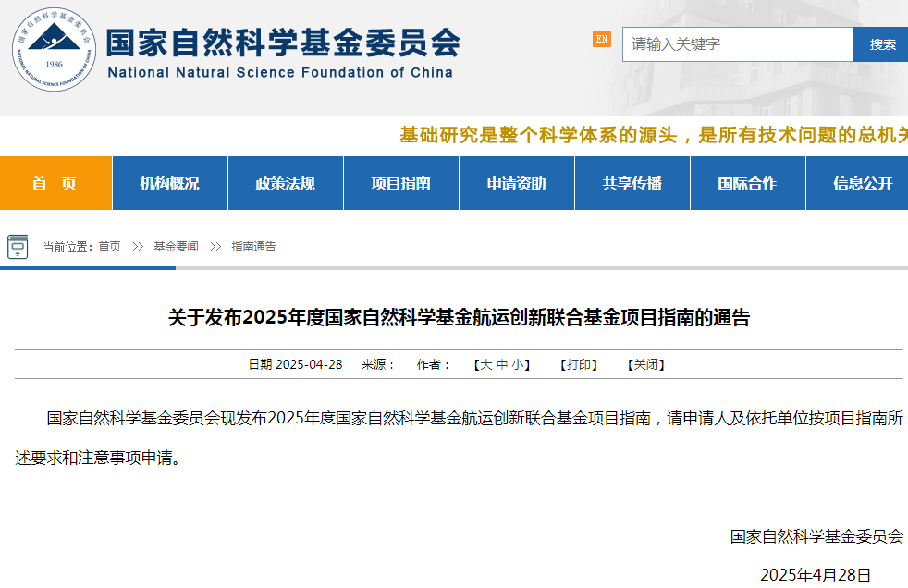Open the 项目指南 menu
Viewport: 908px width, 588px height.
400,183
